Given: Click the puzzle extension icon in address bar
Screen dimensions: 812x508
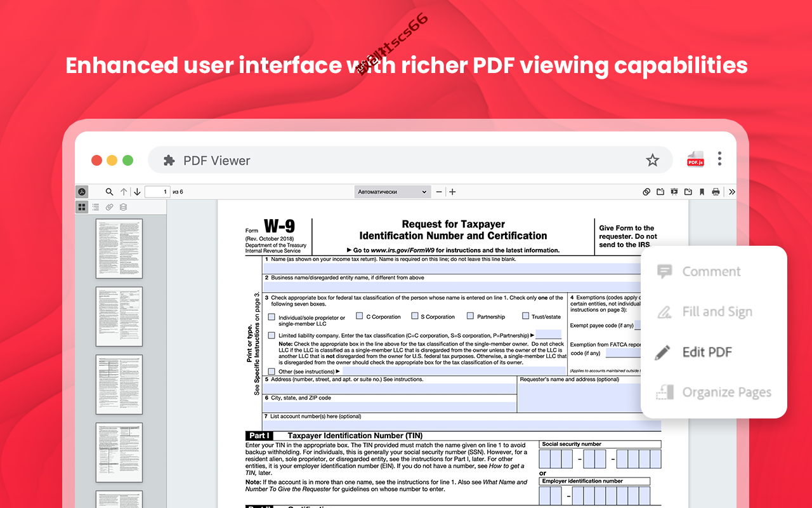Looking at the screenshot, I should click(x=169, y=161).
